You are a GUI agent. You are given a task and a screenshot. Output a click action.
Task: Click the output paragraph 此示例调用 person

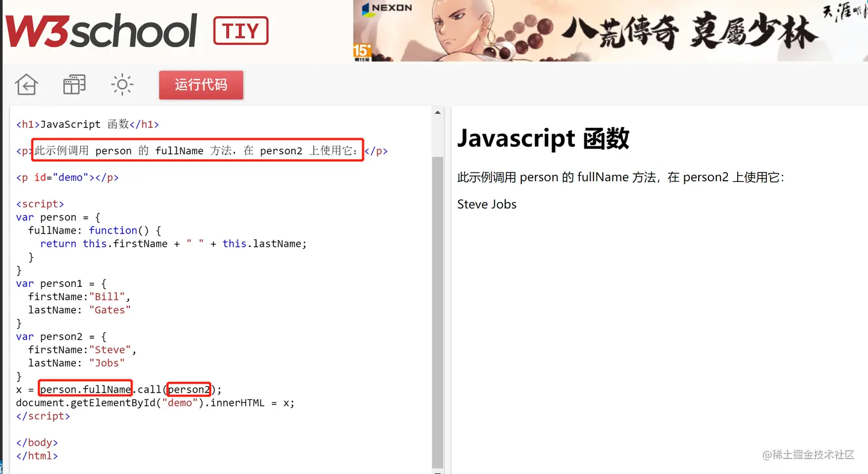tap(621, 177)
